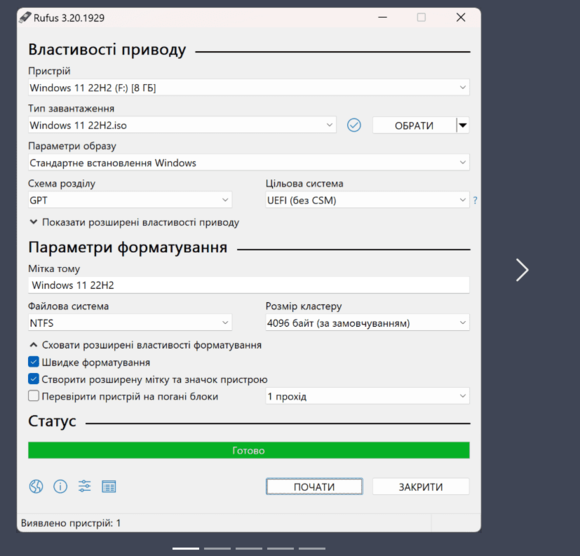
Task: Minimize the Rufus window
Action: click(x=382, y=17)
